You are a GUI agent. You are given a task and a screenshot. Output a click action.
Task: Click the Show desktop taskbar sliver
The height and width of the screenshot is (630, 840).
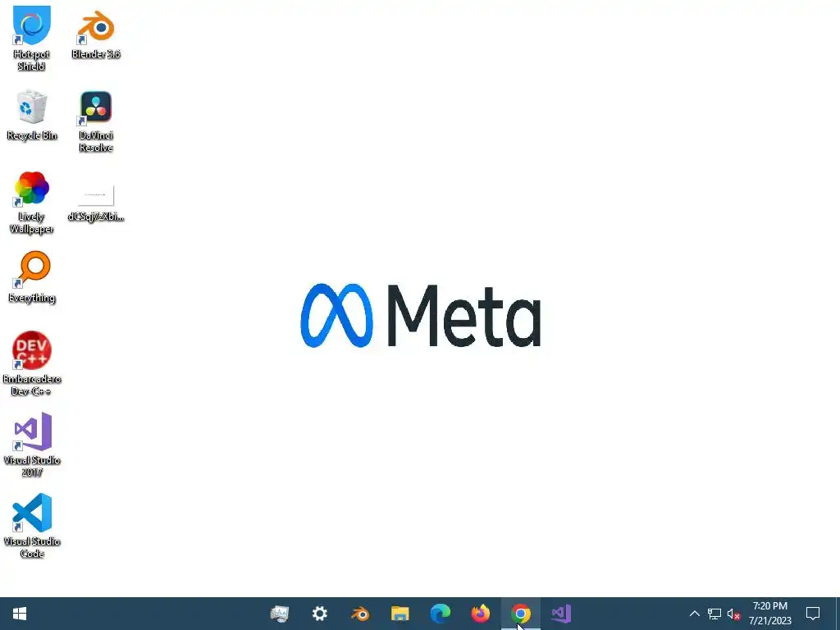click(837, 614)
